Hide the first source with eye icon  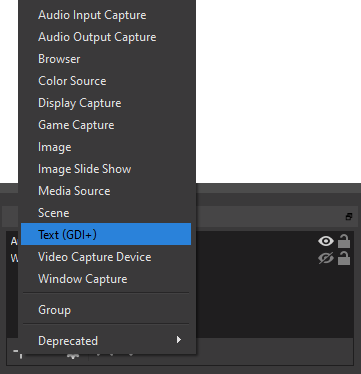326,241
